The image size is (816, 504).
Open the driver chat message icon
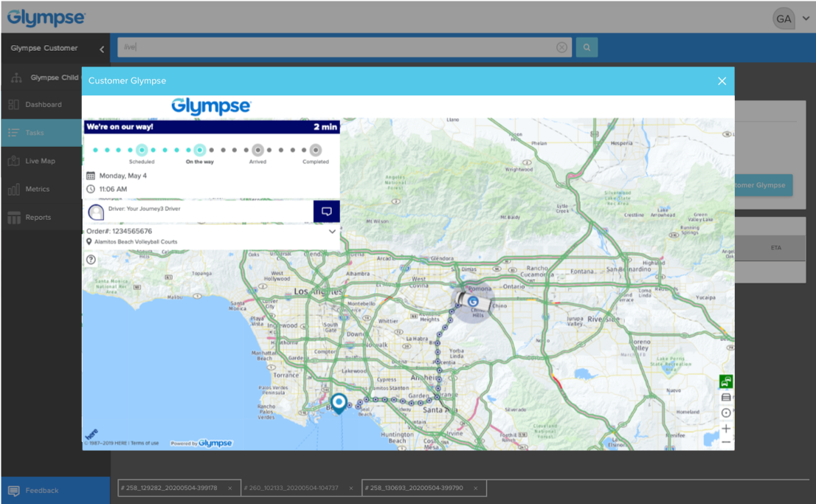point(326,212)
